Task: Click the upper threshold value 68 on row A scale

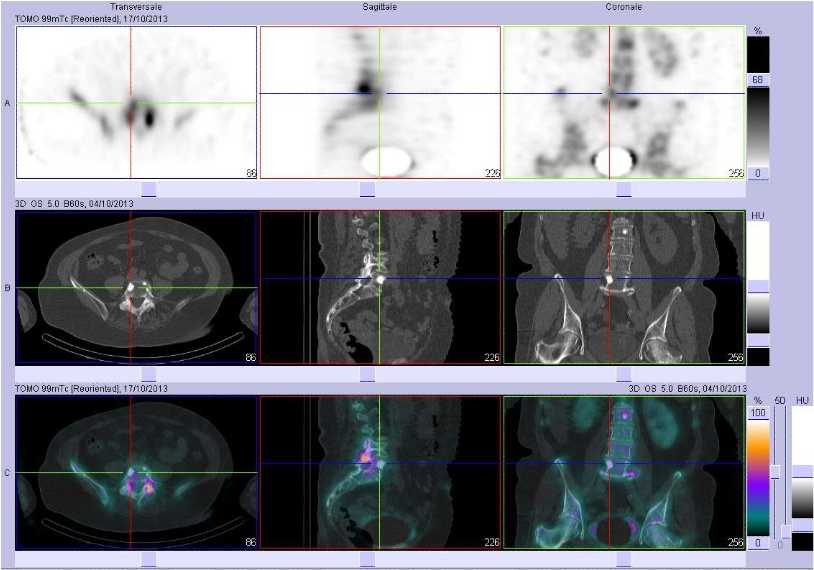Action: coord(758,79)
